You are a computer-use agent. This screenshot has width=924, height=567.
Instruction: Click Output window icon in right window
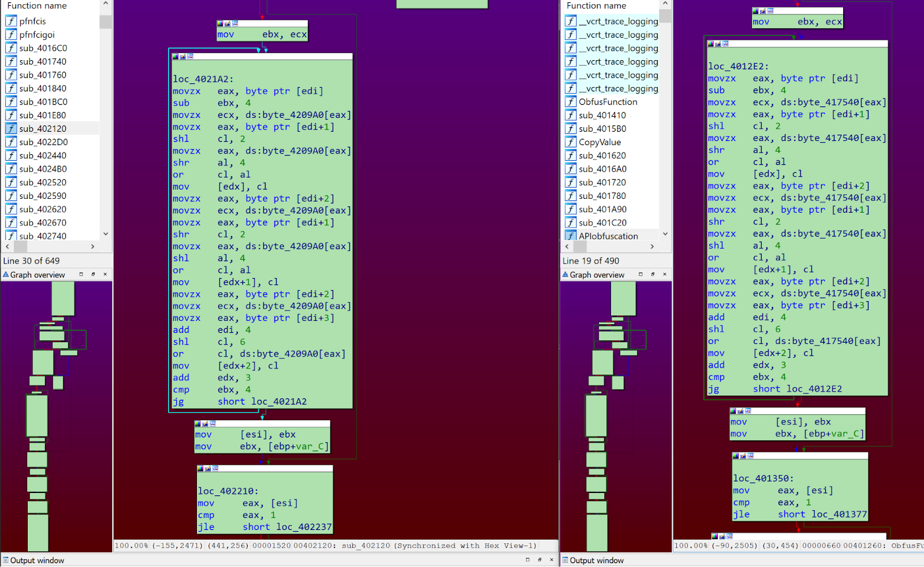tap(565, 560)
